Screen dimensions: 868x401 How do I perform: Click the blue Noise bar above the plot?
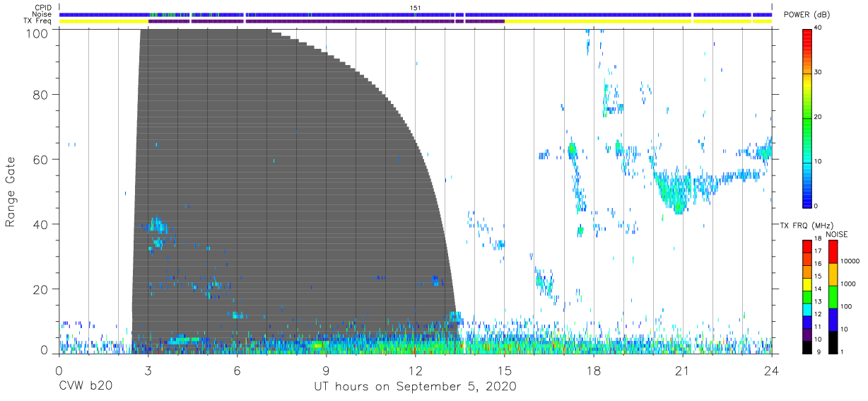(416, 14)
